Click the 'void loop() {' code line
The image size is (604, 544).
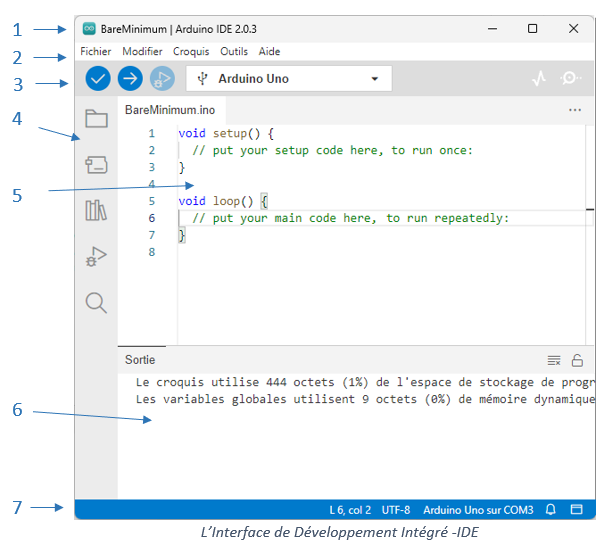click(223, 201)
